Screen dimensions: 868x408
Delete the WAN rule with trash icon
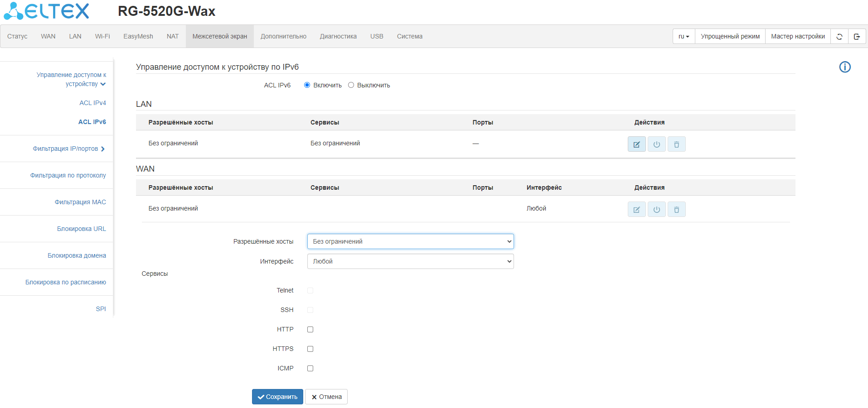pos(676,210)
